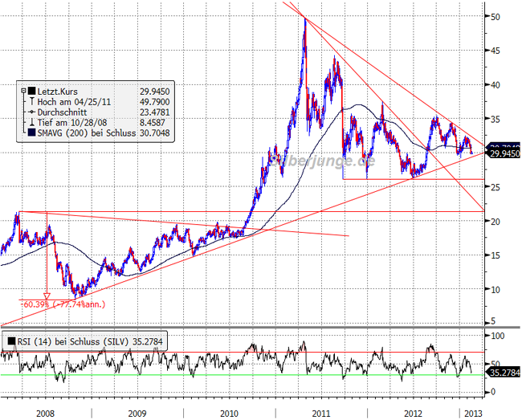The width and height of the screenshot is (522, 420).
Task: Click the price peak near 50 in 2011
Action: pyautogui.click(x=304, y=19)
